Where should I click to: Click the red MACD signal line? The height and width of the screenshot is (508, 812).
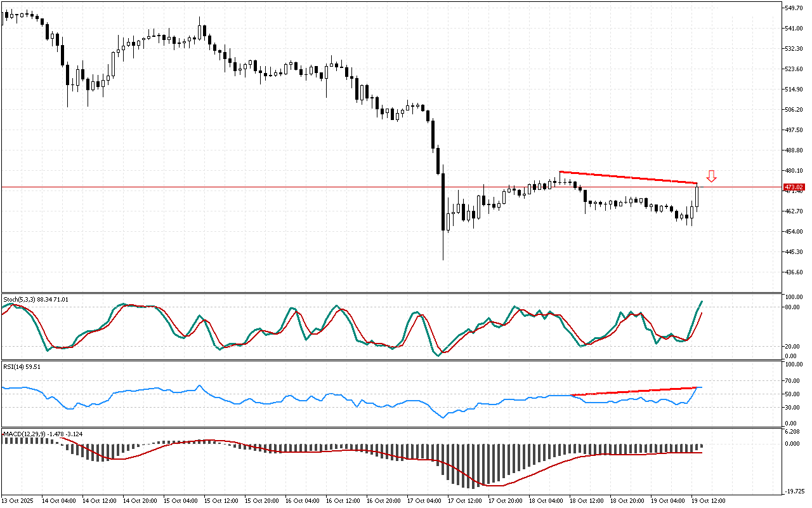coord(317,451)
